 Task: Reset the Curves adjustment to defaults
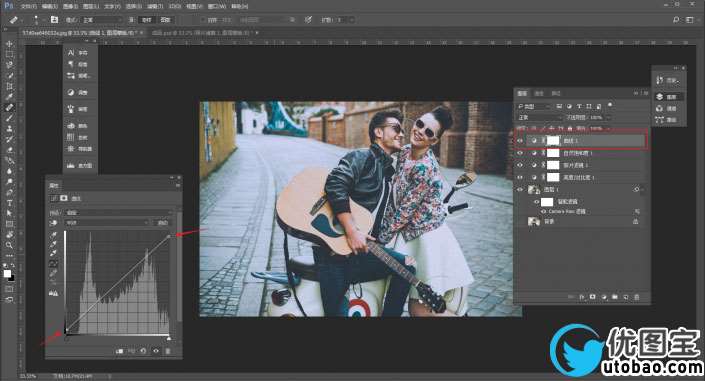pos(143,351)
